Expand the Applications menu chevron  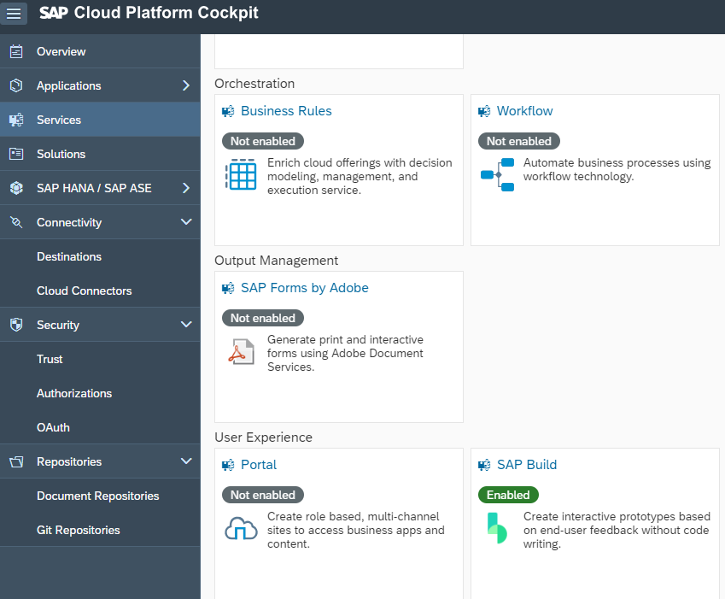tap(186, 86)
